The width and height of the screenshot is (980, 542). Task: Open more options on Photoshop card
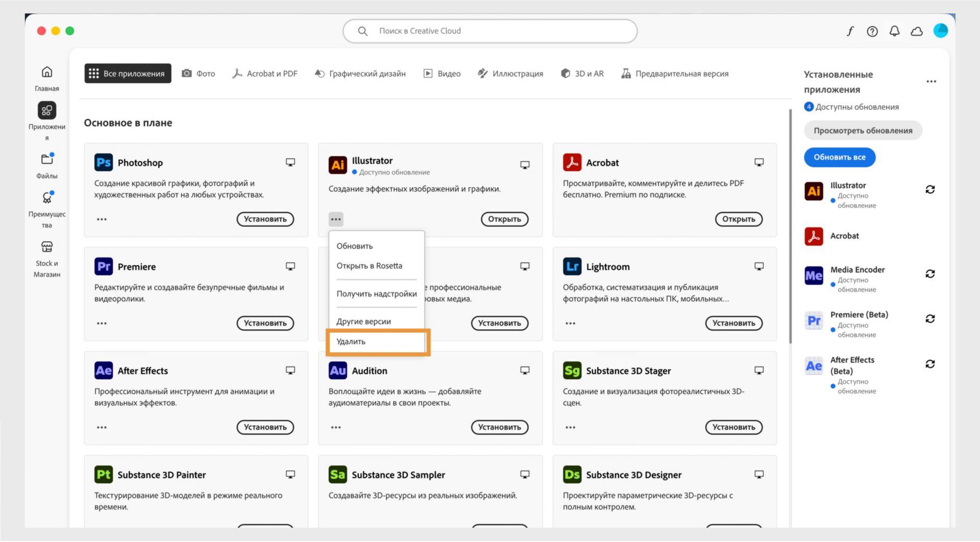102,219
